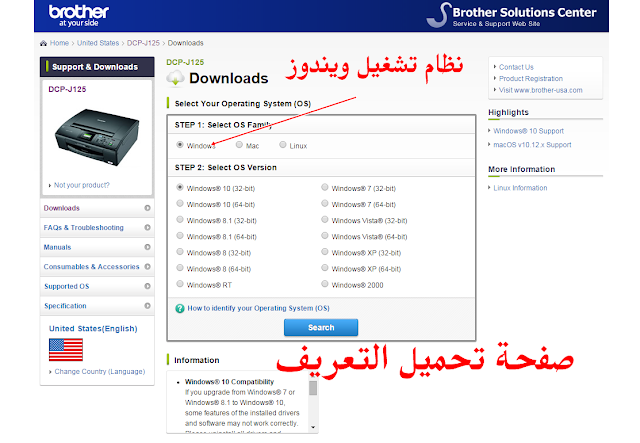640x443 pixels.
Task: Select the Windows OS family radio button
Action: point(180,145)
